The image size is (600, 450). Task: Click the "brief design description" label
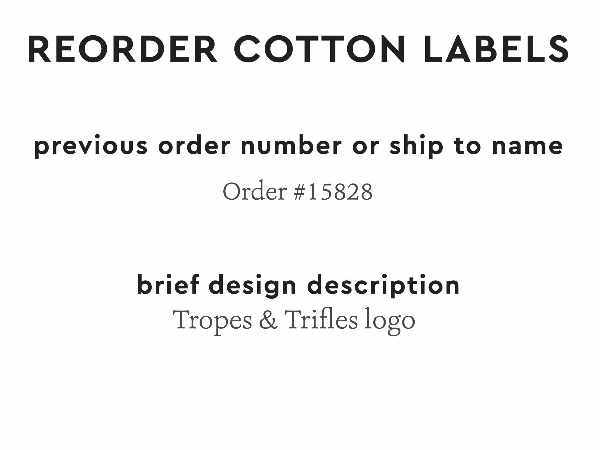(x=298, y=285)
